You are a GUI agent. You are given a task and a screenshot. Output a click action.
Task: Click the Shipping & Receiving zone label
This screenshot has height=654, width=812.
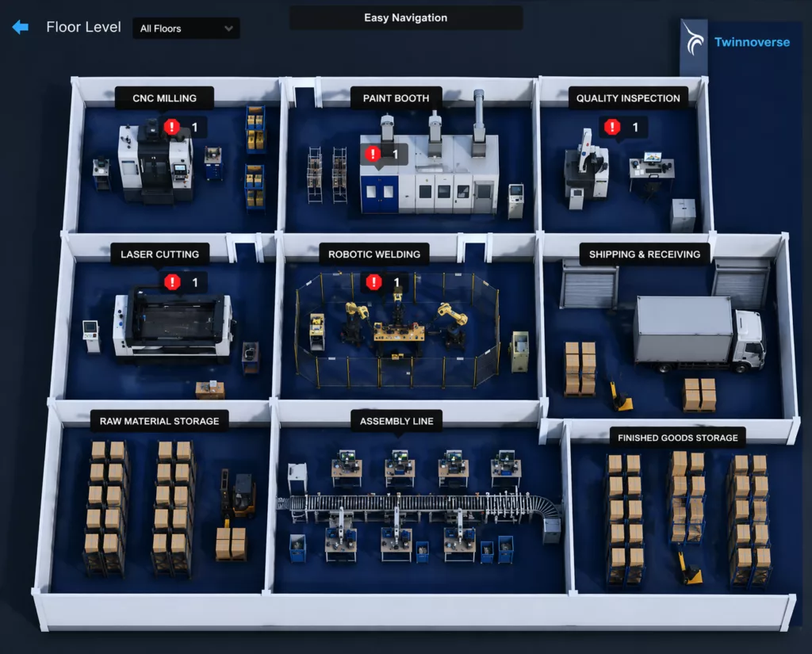645,254
